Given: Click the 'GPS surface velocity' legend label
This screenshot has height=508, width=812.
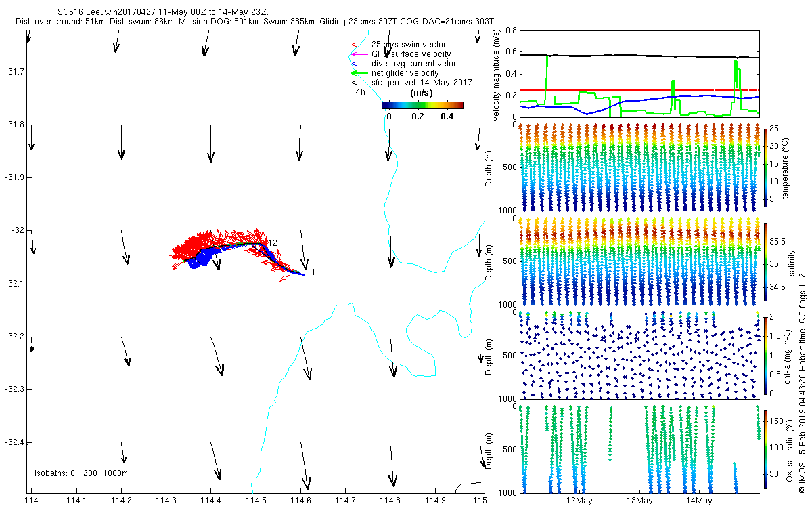Looking at the screenshot, I should (x=411, y=54).
